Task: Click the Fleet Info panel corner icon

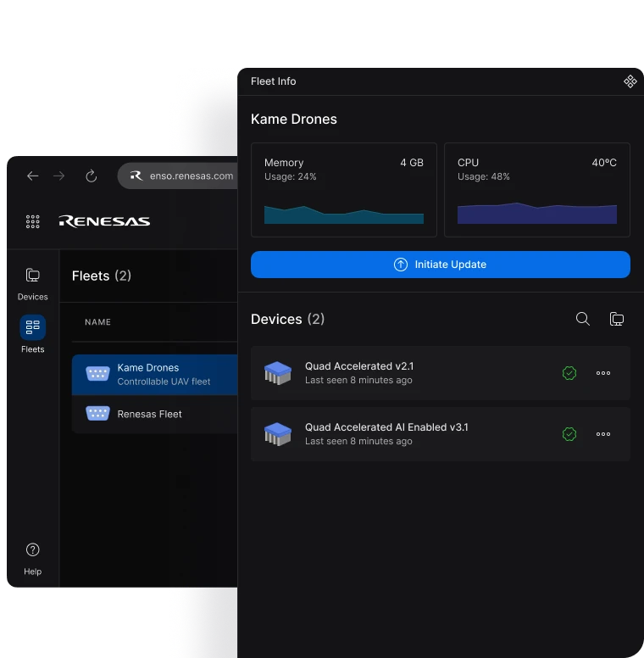Action: (630, 81)
